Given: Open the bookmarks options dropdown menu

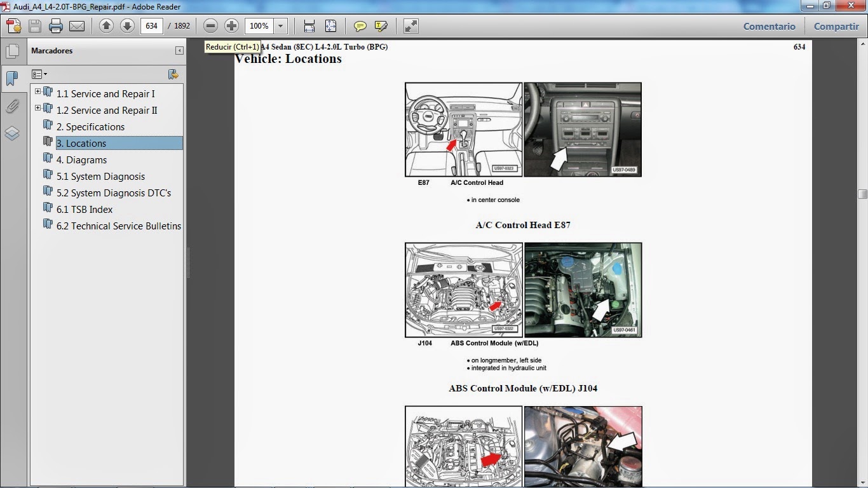Looking at the screenshot, I should click(39, 74).
